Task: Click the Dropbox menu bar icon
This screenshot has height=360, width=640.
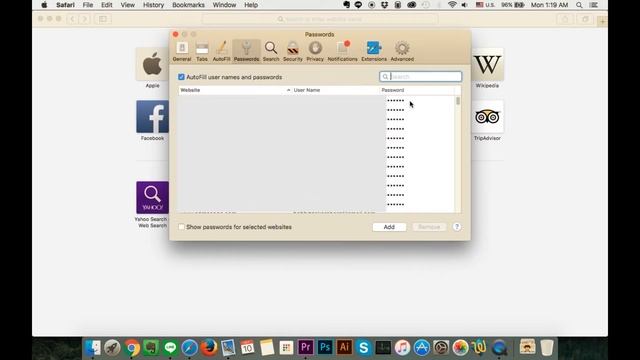Action: point(384,5)
